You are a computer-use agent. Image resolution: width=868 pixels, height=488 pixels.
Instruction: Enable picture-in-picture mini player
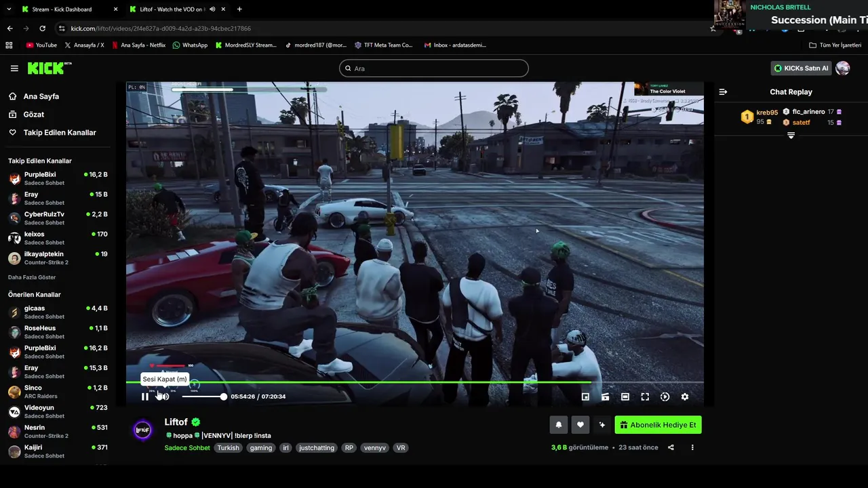click(x=585, y=397)
